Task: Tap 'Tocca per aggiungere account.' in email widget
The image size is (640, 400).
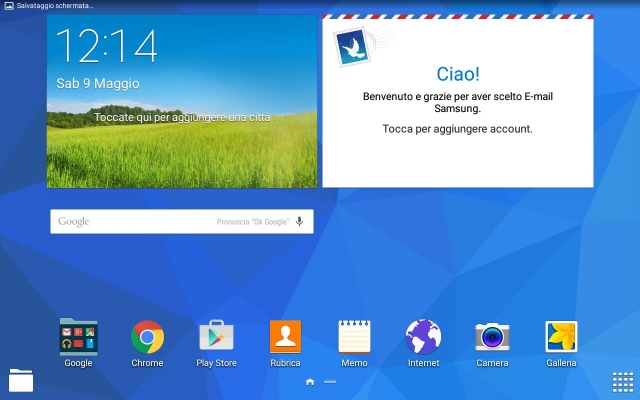Action: [458, 129]
